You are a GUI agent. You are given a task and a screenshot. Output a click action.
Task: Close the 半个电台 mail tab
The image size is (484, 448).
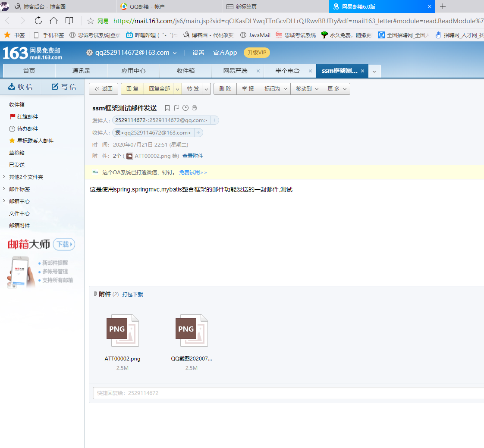tap(310, 71)
